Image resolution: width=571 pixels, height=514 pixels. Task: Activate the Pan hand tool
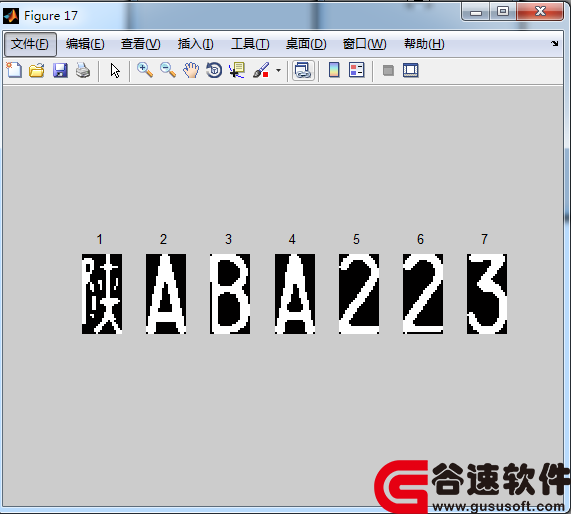pos(191,70)
